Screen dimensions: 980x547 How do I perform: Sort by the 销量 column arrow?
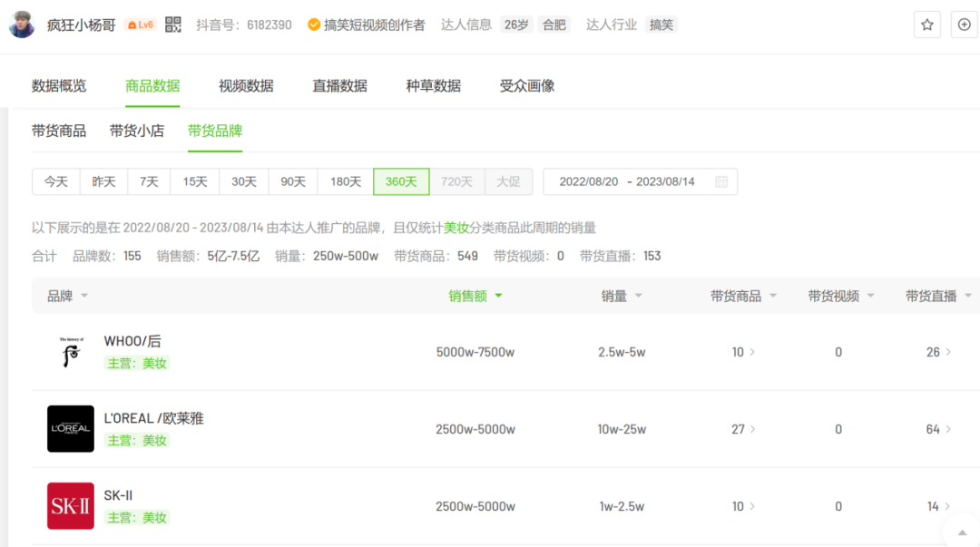point(638,296)
